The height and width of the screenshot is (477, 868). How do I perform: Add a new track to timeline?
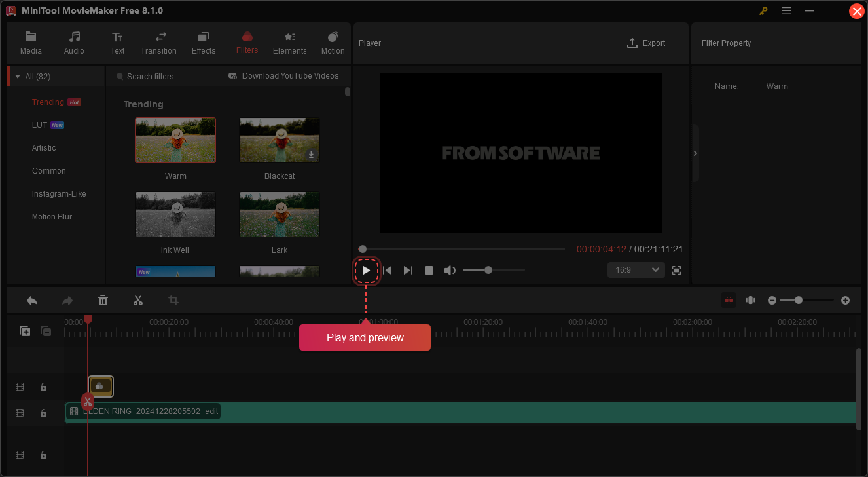25,331
